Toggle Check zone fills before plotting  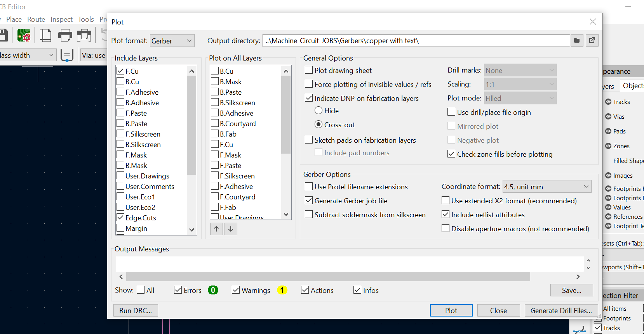point(451,154)
